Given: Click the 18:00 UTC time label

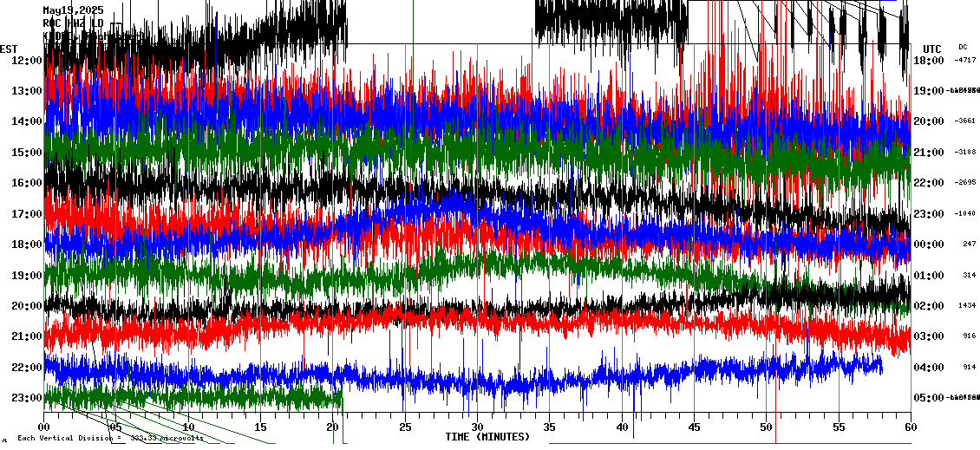Looking at the screenshot, I should 929,60.
